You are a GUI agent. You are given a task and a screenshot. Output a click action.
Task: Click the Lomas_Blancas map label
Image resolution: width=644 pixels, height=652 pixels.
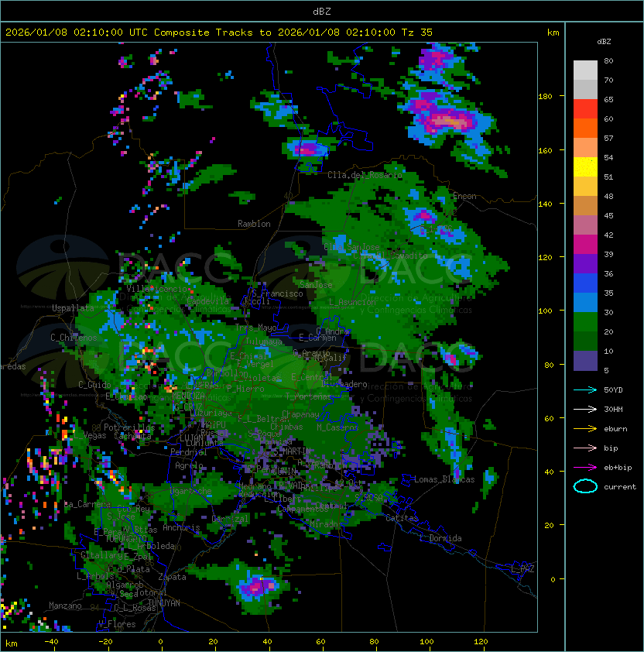point(444,479)
